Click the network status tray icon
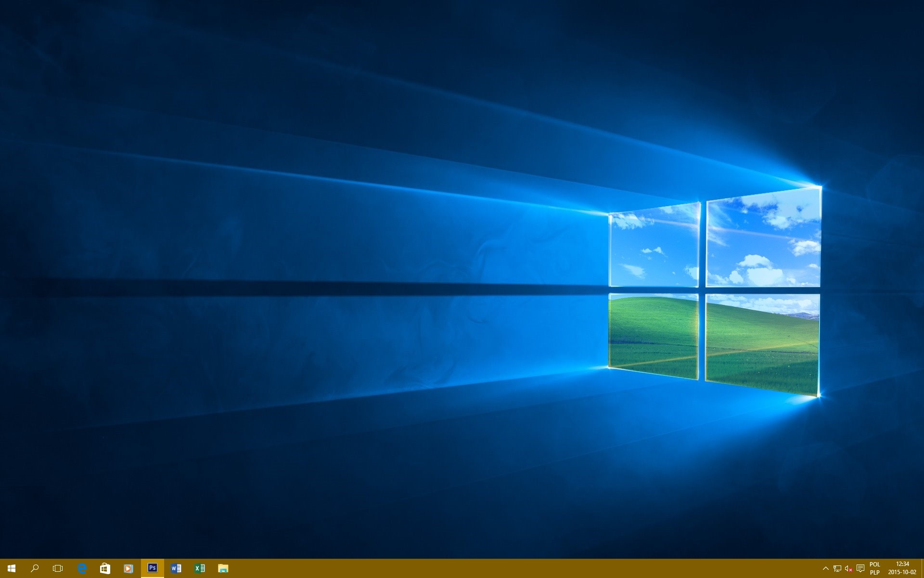924x578 pixels. tap(837, 568)
